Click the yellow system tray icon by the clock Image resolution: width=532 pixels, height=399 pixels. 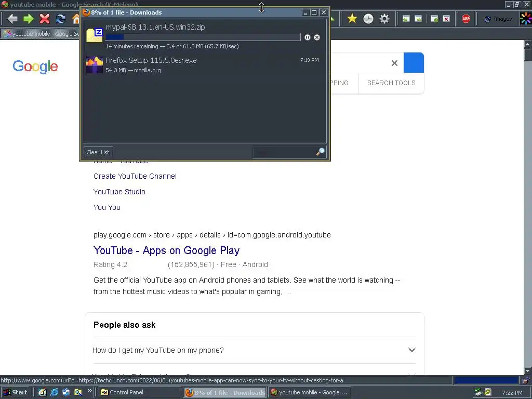coord(488,392)
